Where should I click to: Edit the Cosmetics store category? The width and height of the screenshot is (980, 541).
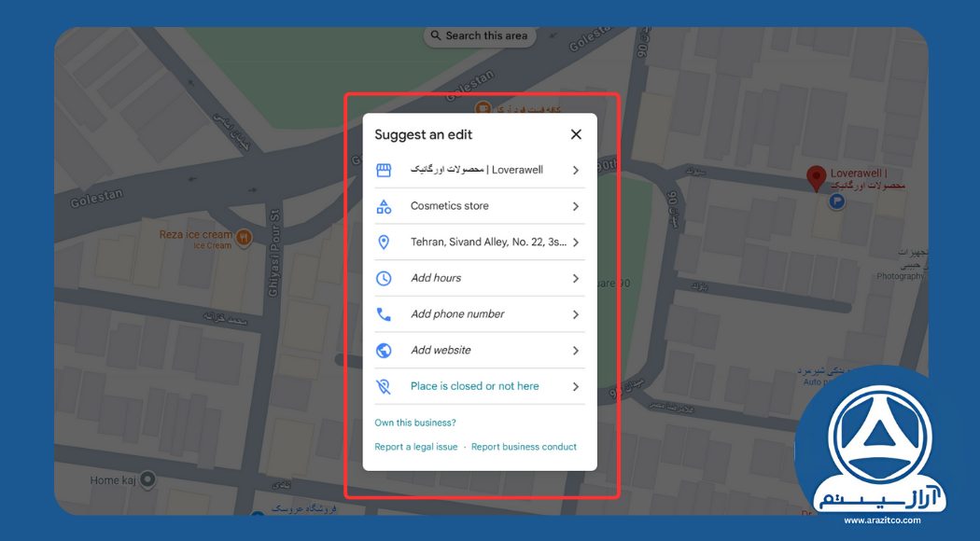(480, 206)
